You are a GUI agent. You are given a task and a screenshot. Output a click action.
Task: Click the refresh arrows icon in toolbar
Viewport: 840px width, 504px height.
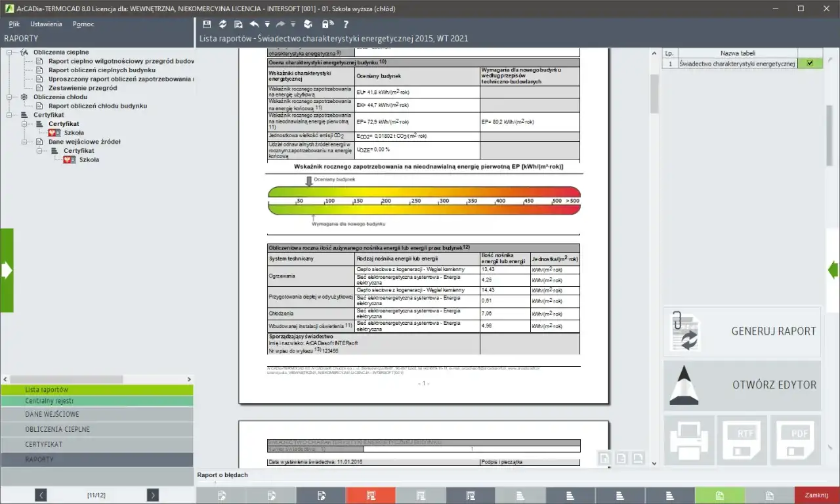pyautogui.click(x=223, y=24)
